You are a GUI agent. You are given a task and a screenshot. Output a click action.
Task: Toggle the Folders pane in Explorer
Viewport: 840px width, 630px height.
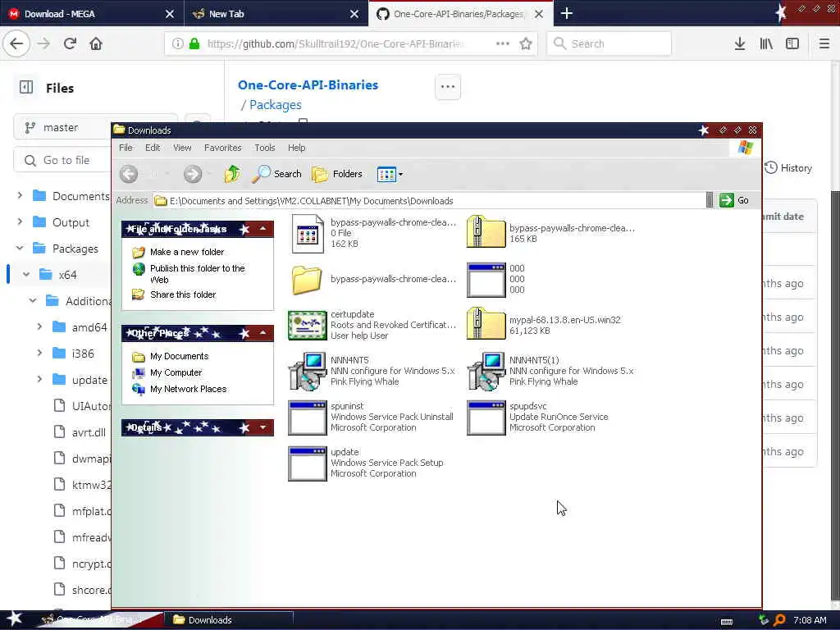point(337,174)
